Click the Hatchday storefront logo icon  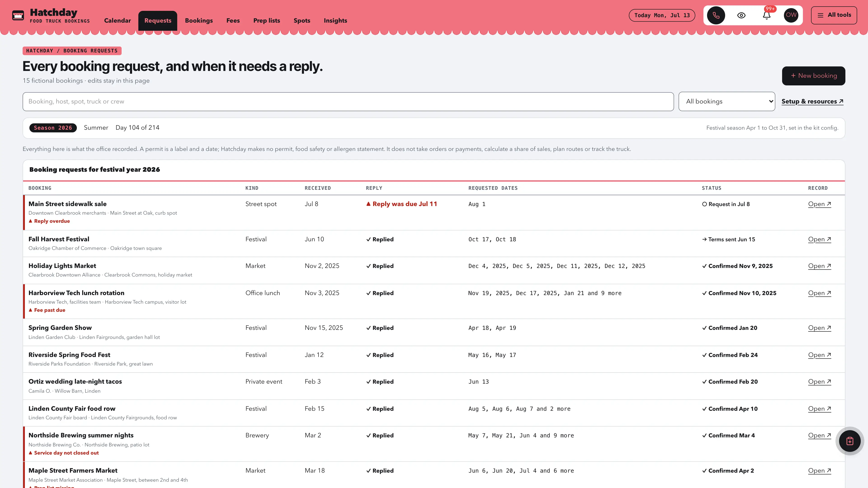[x=18, y=16]
